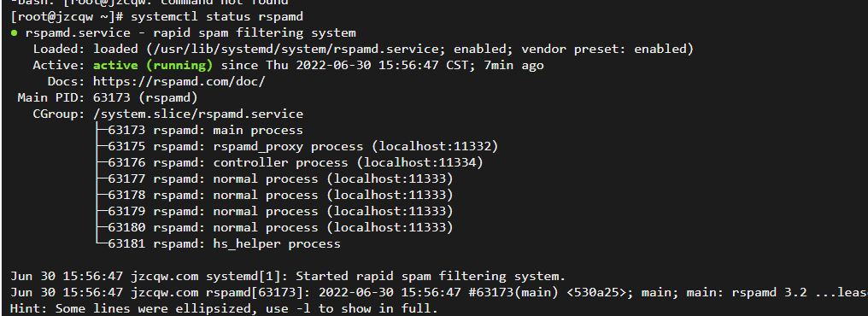This screenshot has width=868, height=316.
Task: Click the rspamd[63173] log entry with <530a25>
Action: tap(438, 291)
